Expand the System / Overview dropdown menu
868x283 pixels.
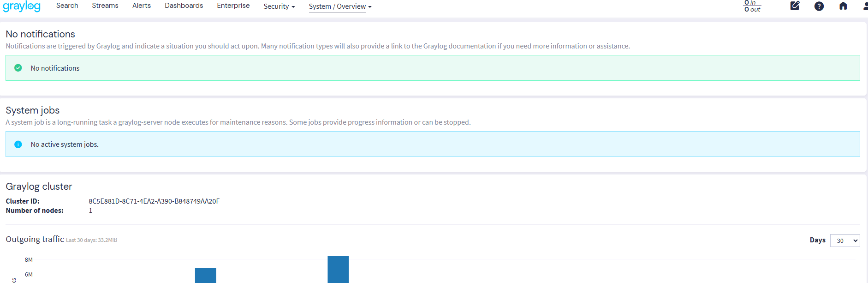coord(340,6)
